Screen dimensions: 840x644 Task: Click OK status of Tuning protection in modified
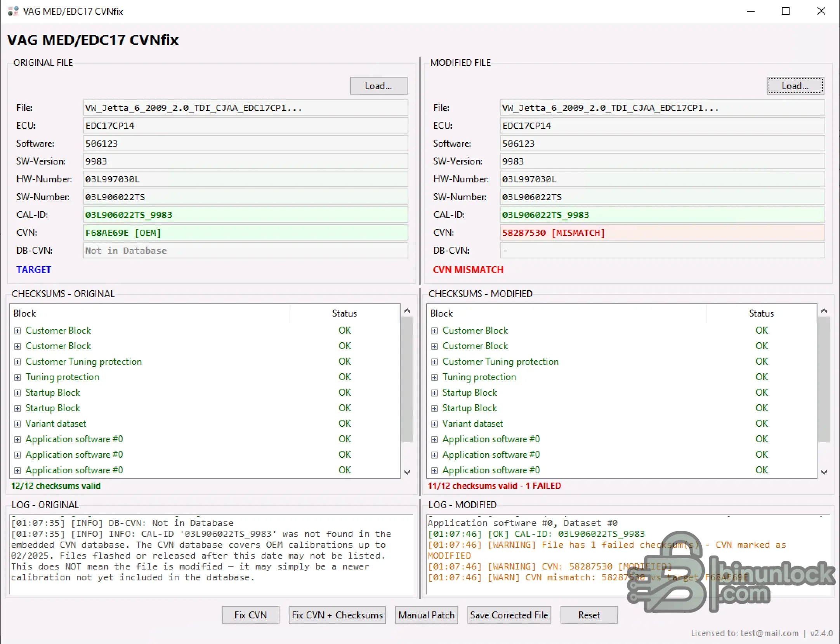coord(762,377)
